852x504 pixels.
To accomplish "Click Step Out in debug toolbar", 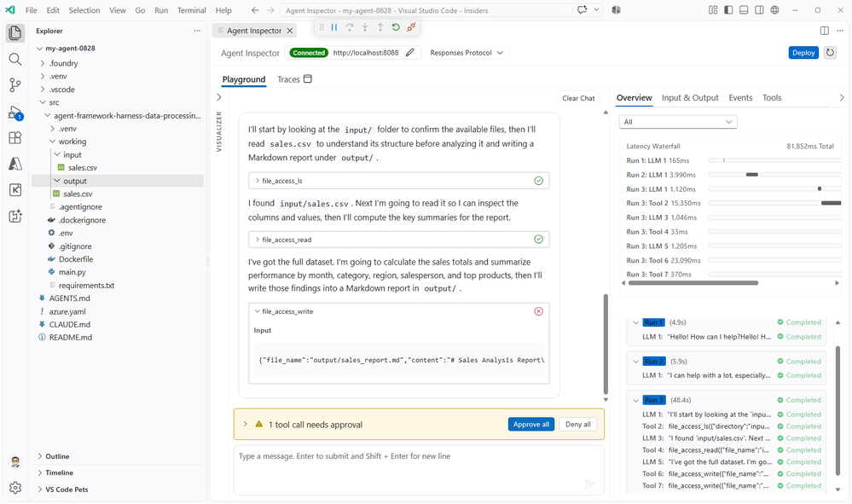I will pyautogui.click(x=380, y=27).
